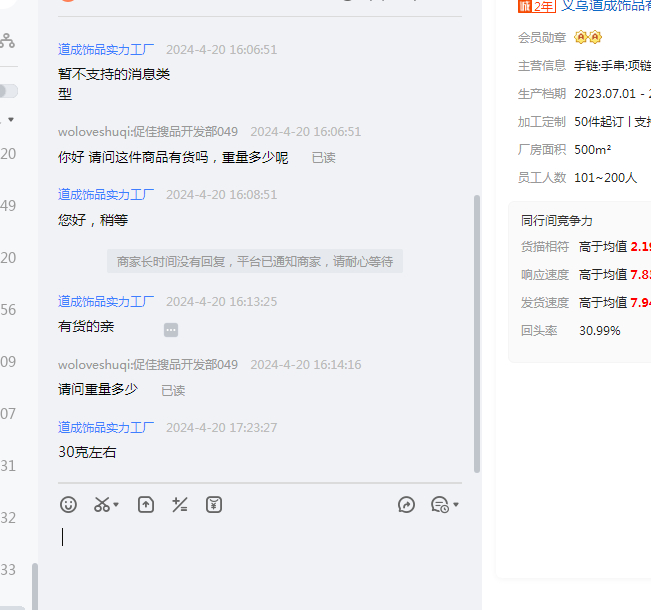Click the upload file icon
This screenshot has height=610, width=651.
tap(146, 505)
